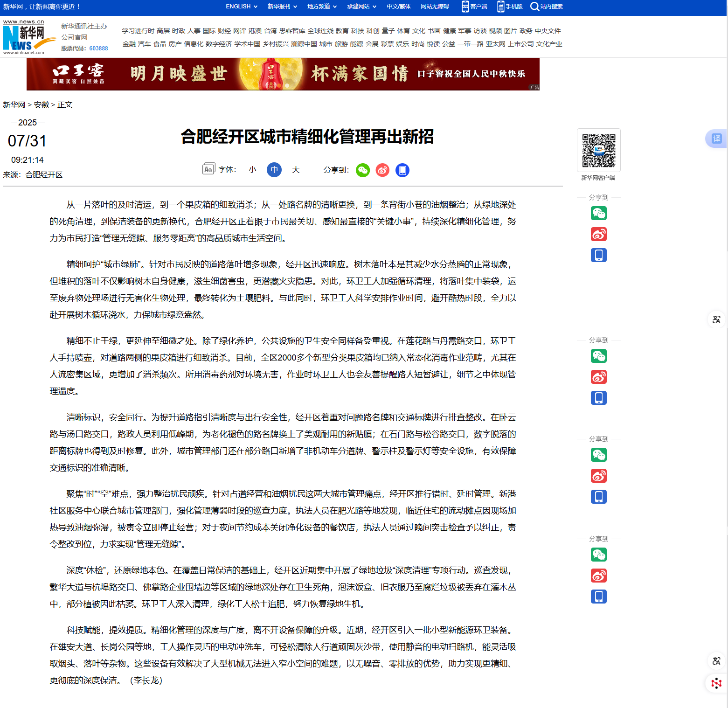The image size is (728, 708).
Task: Share article to WeChat below the title
Action: (x=362, y=170)
